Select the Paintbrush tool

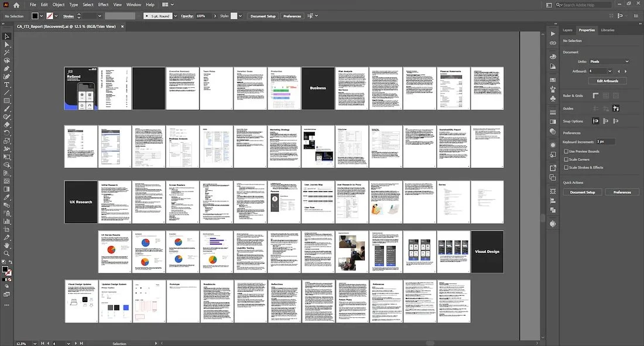[x=6, y=109]
